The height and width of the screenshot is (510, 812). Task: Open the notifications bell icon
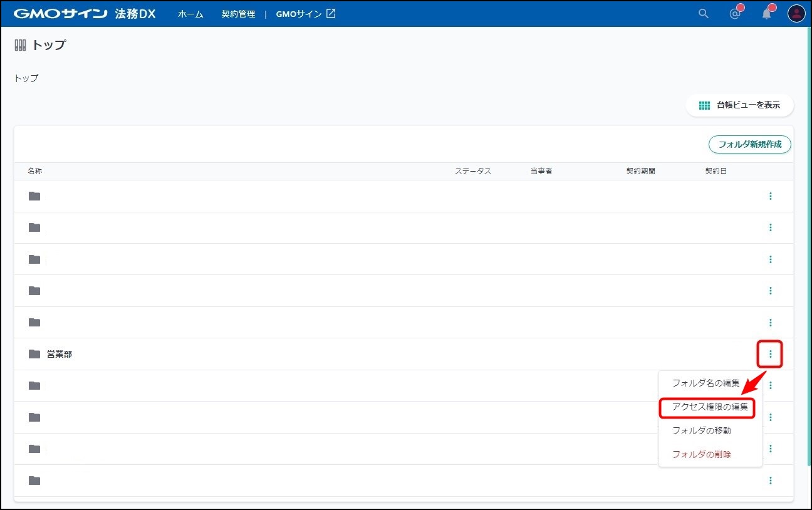tap(766, 14)
